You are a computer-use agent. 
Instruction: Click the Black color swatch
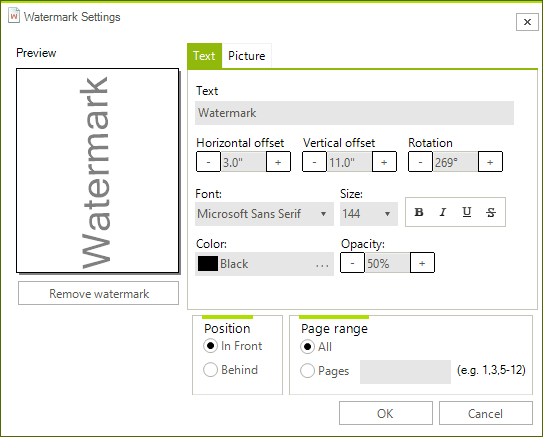[208, 264]
